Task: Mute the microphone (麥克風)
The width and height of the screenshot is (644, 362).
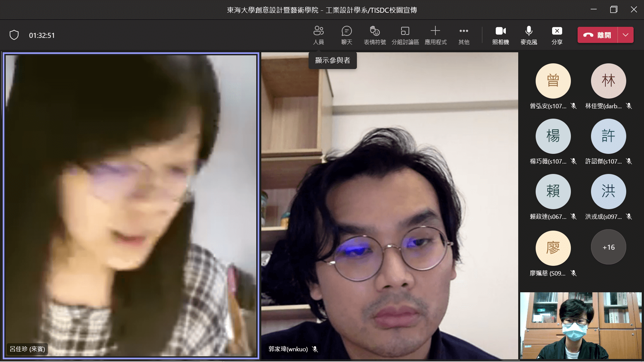Action: click(x=529, y=35)
